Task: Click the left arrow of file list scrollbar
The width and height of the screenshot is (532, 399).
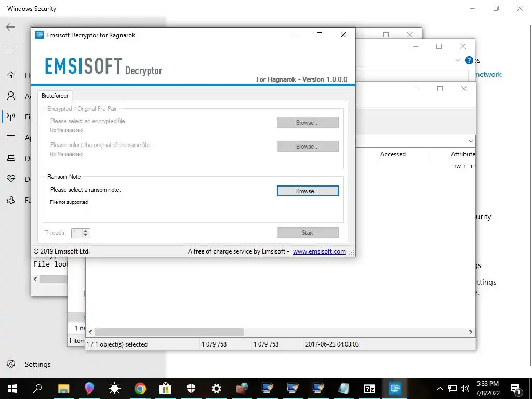Action: pos(90,332)
